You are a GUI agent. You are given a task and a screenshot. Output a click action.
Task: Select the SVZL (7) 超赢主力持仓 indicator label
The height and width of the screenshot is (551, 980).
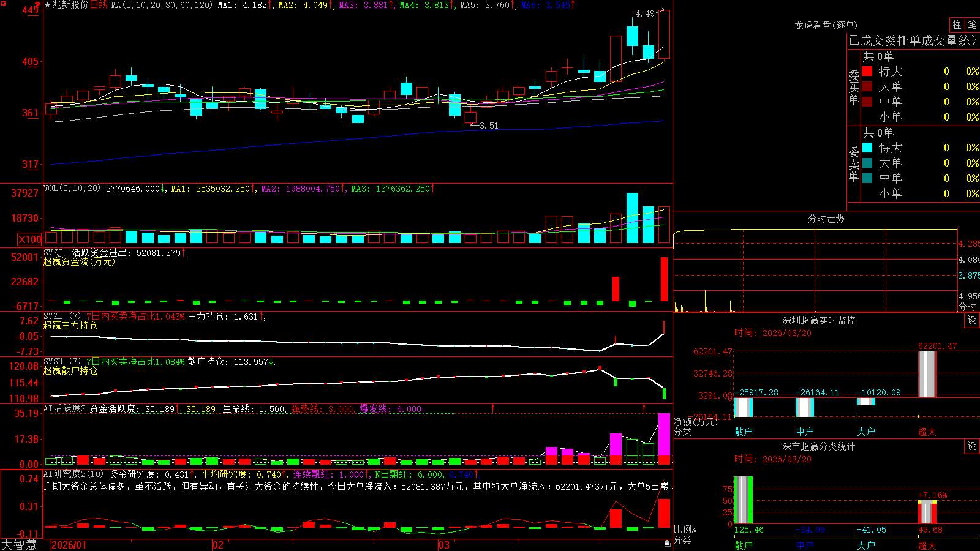point(62,317)
